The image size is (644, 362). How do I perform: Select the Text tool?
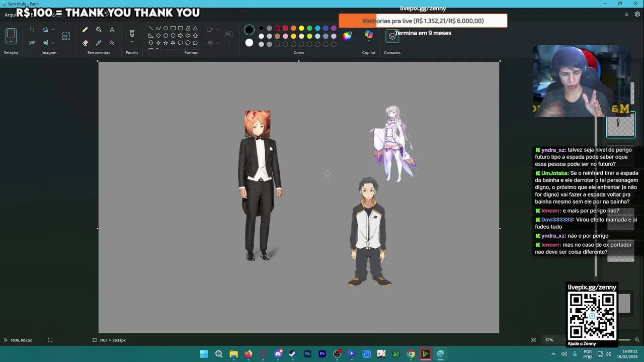[112, 30]
